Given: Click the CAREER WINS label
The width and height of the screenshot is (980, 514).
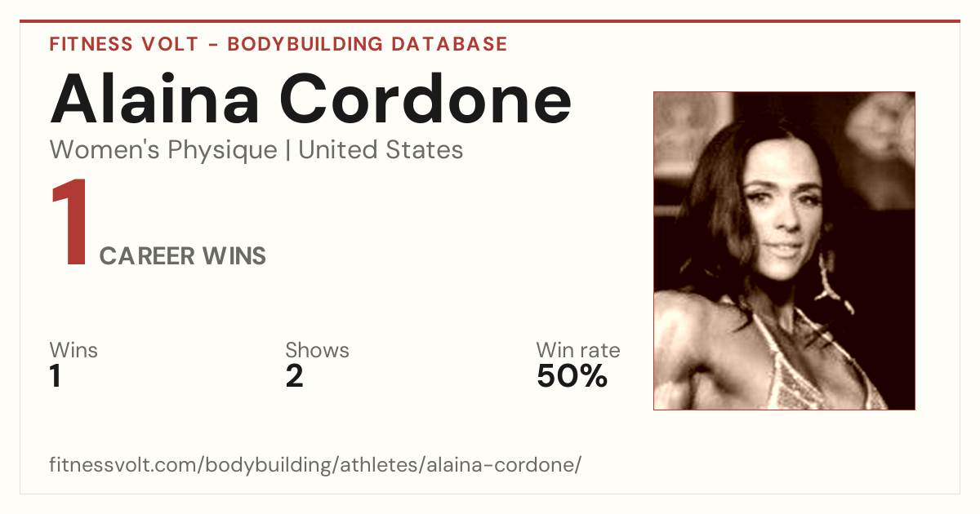Looking at the screenshot, I should pyautogui.click(x=183, y=256).
